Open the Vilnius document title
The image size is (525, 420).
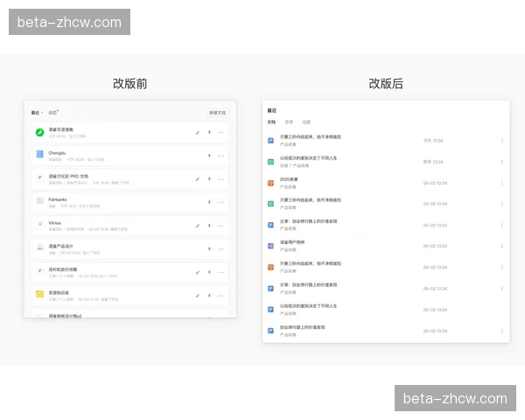click(54, 223)
